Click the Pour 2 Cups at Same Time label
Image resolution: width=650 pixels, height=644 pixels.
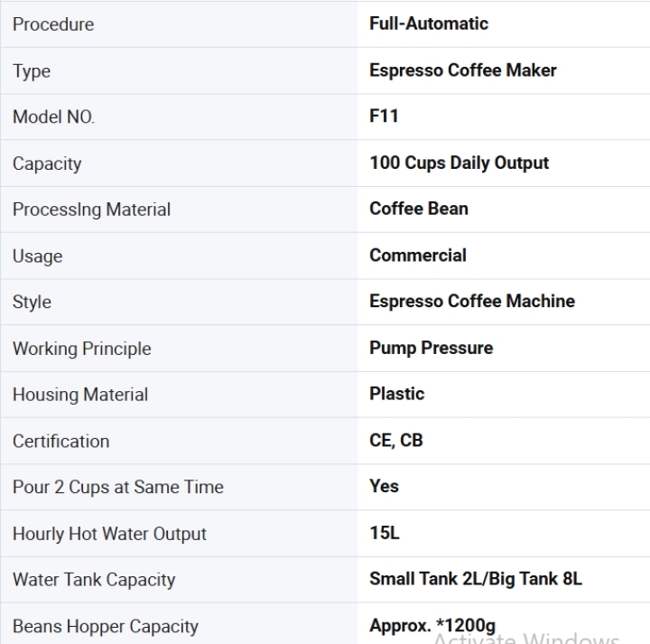tap(117, 487)
